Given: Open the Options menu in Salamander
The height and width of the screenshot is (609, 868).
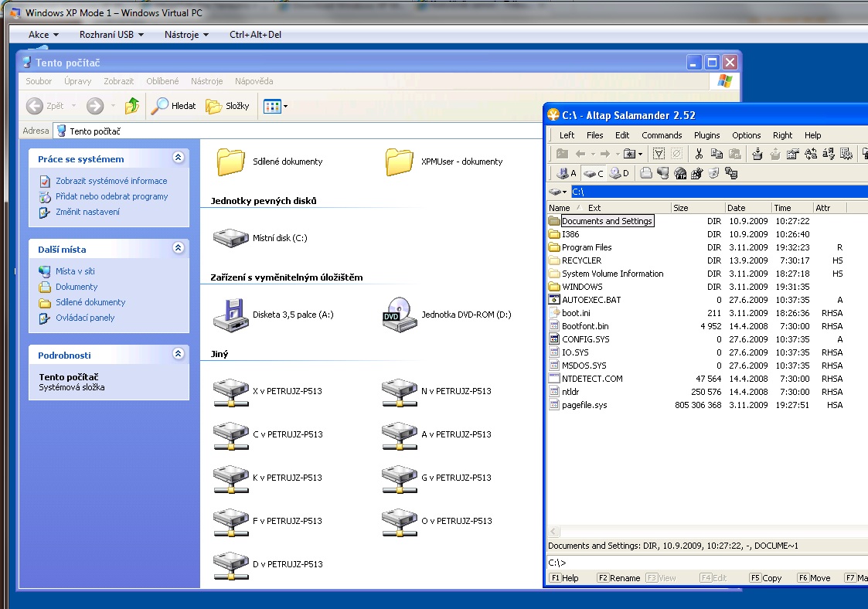Looking at the screenshot, I should [746, 135].
